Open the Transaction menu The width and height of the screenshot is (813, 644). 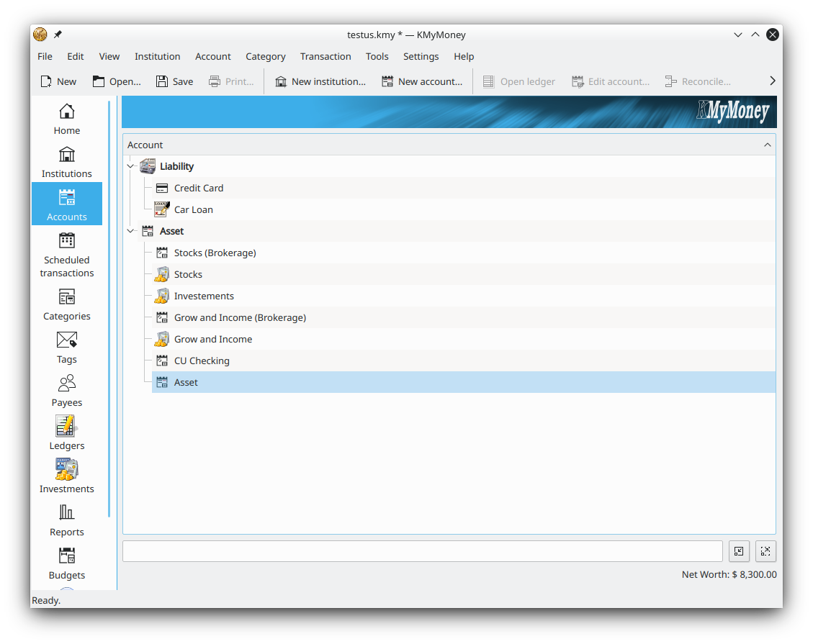click(x=325, y=56)
